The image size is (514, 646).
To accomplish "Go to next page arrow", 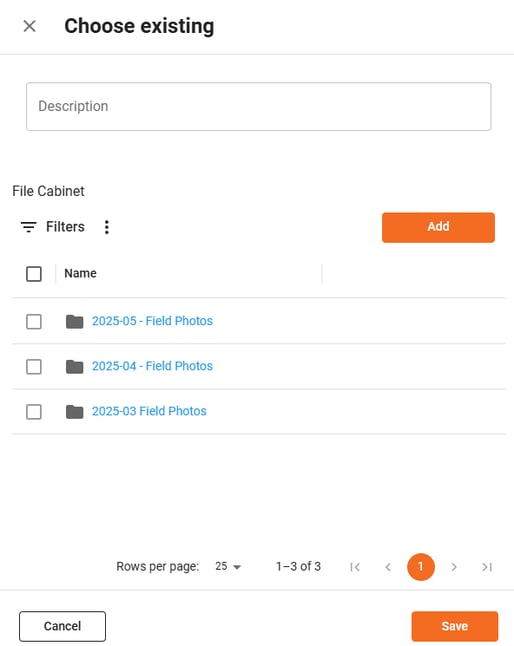I will [454, 567].
